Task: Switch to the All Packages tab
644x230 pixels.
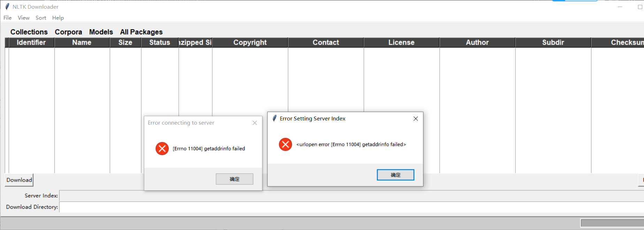Action: (x=141, y=32)
